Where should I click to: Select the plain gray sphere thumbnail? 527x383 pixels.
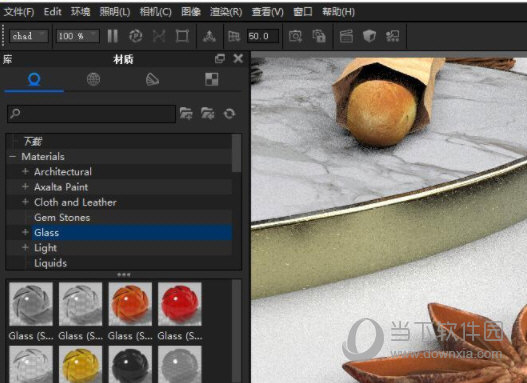pos(180,365)
